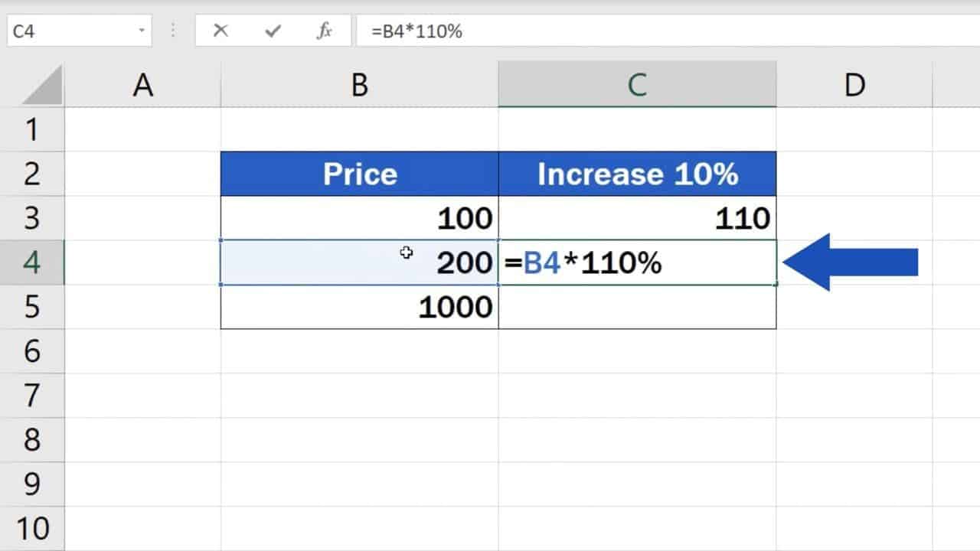Select column A header

pos(142,86)
